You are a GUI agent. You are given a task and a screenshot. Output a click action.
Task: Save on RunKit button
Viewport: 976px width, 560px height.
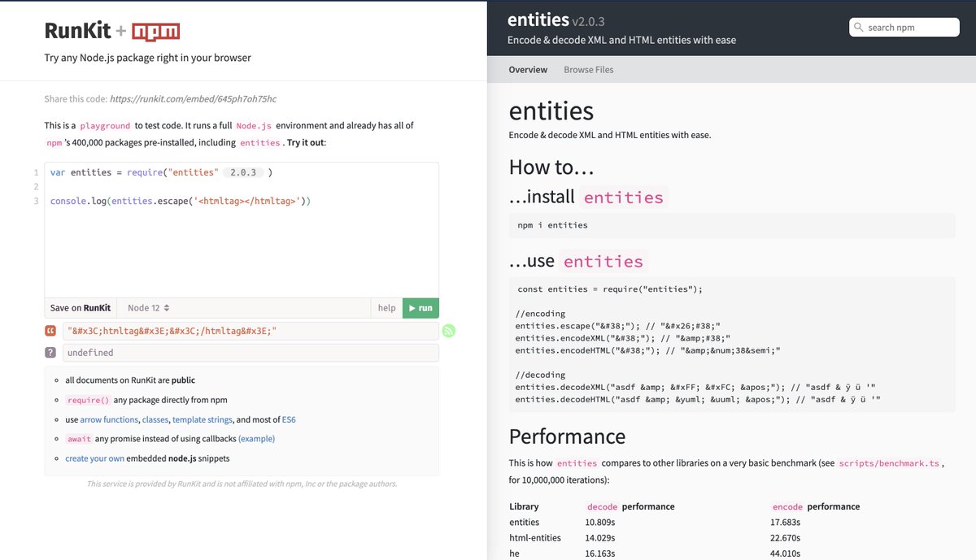point(81,308)
